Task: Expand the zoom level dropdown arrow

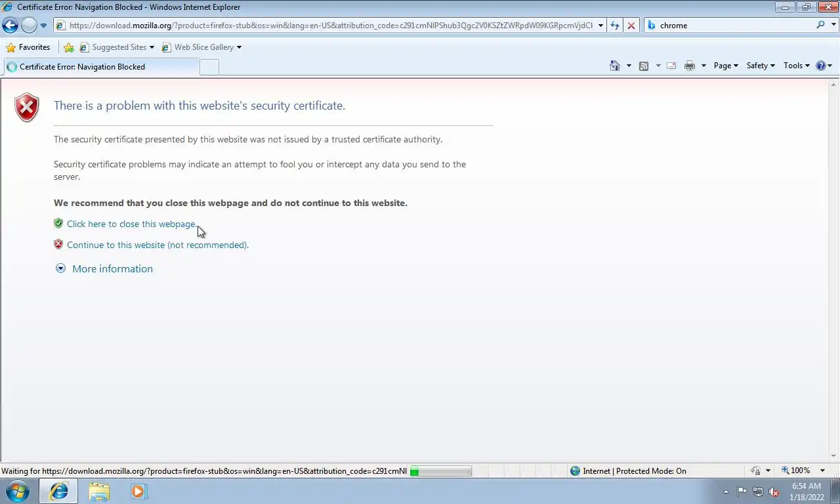Action: click(x=822, y=471)
